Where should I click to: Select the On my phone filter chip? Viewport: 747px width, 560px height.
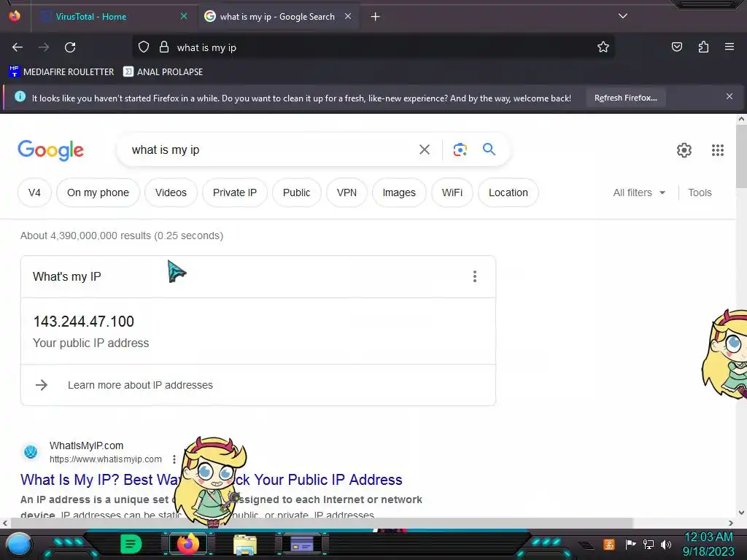[x=98, y=192]
